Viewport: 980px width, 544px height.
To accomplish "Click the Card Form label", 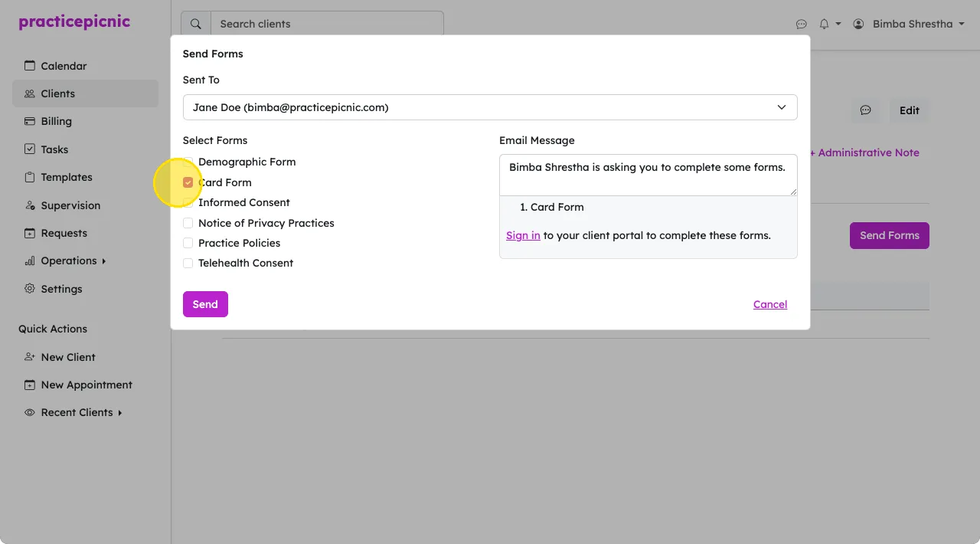I will (x=225, y=182).
